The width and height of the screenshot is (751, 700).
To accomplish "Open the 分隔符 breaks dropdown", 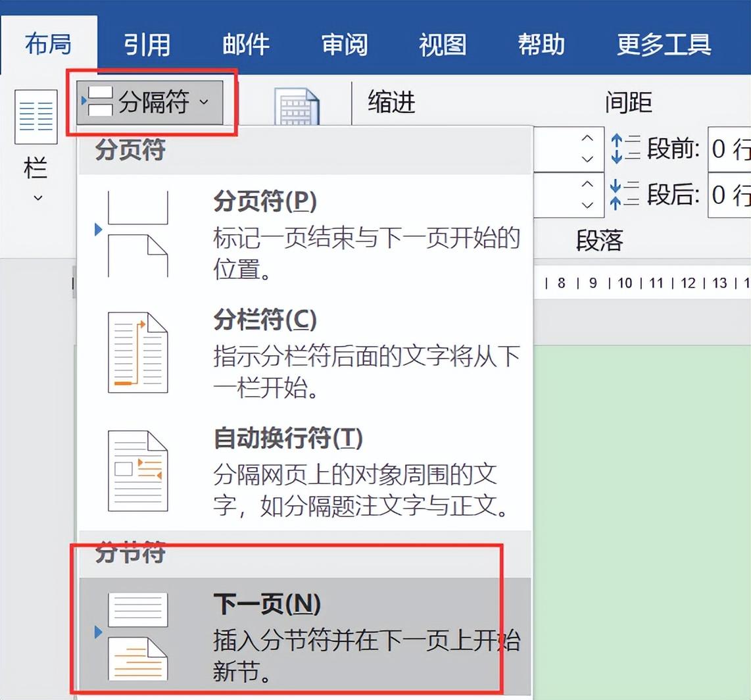I will [150, 102].
